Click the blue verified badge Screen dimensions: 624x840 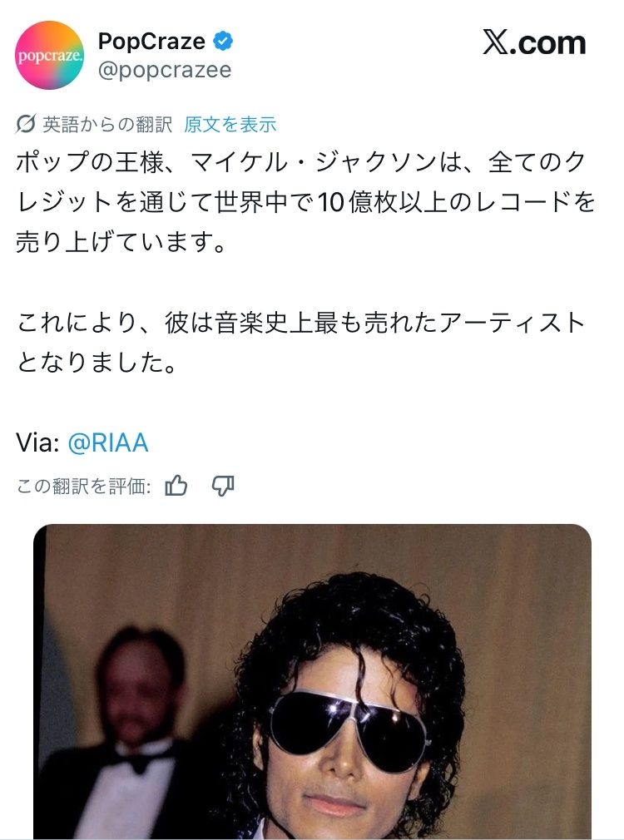223,42
